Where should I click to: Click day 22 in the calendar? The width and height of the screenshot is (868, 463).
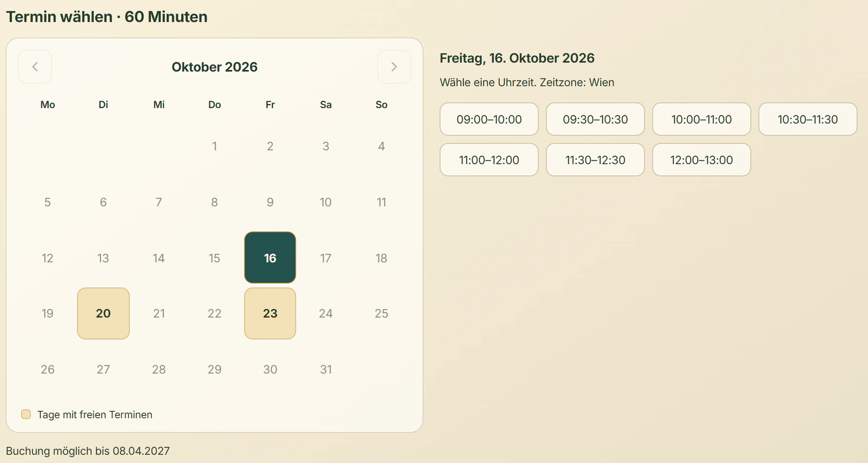click(214, 314)
